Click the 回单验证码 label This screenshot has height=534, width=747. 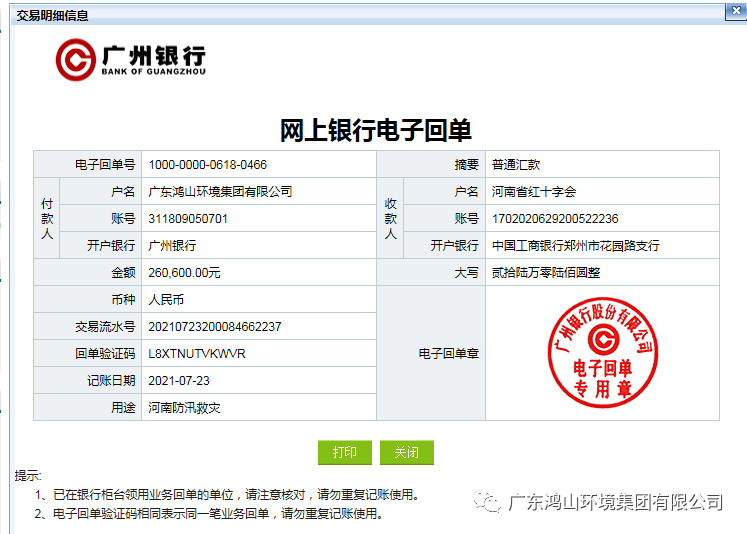click(105, 353)
